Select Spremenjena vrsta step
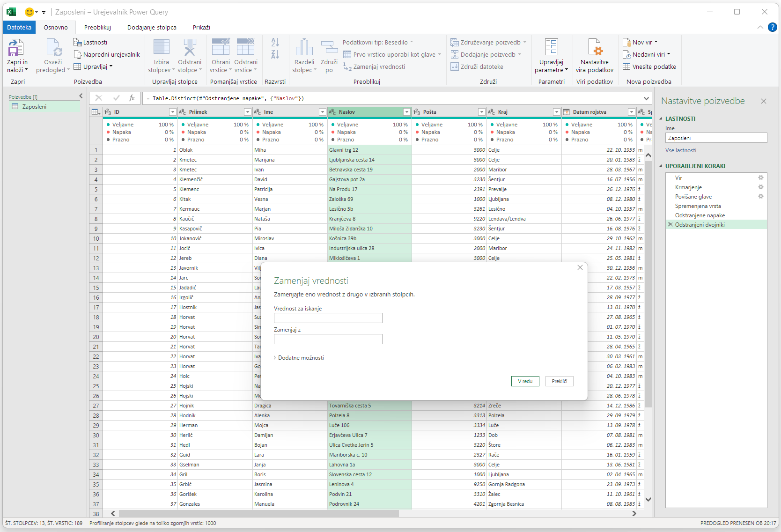The height and width of the screenshot is (532, 781). (698, 206)
